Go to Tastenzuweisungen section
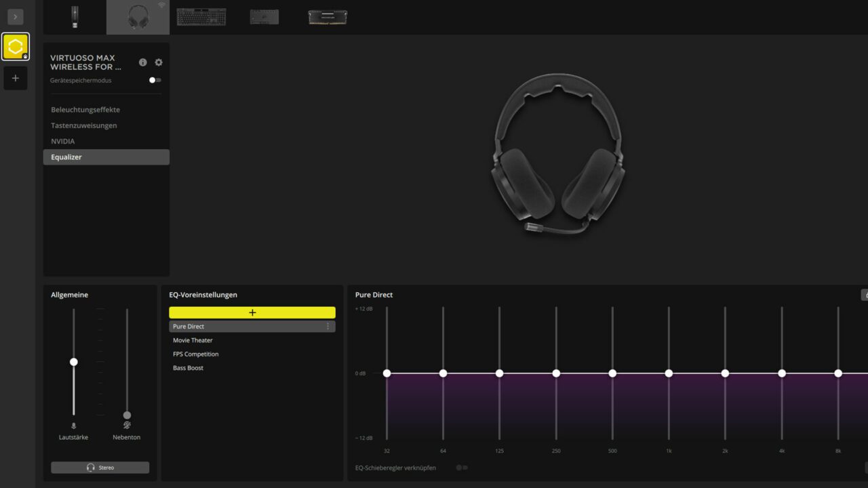This screenshot has height=488, width=868. pyautogui.click(x=84, y=125)
